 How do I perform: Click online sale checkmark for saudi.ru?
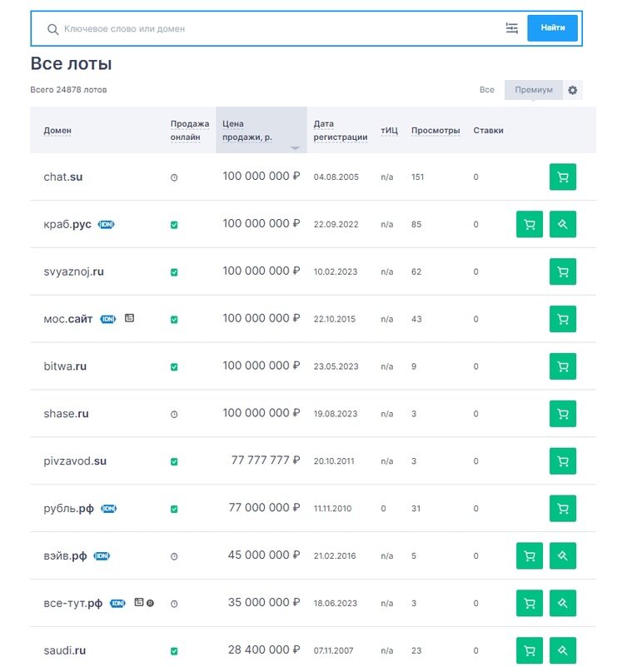tap(174, 651)
